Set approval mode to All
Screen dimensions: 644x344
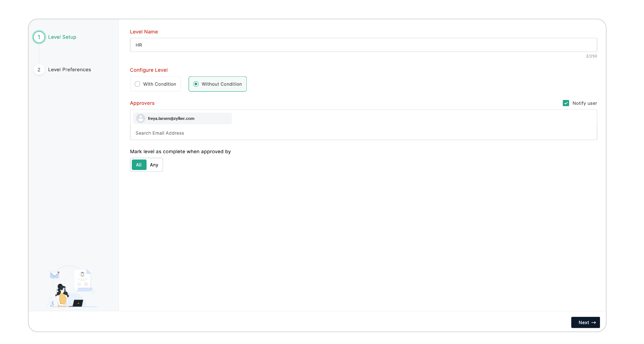tap(139, 165)
